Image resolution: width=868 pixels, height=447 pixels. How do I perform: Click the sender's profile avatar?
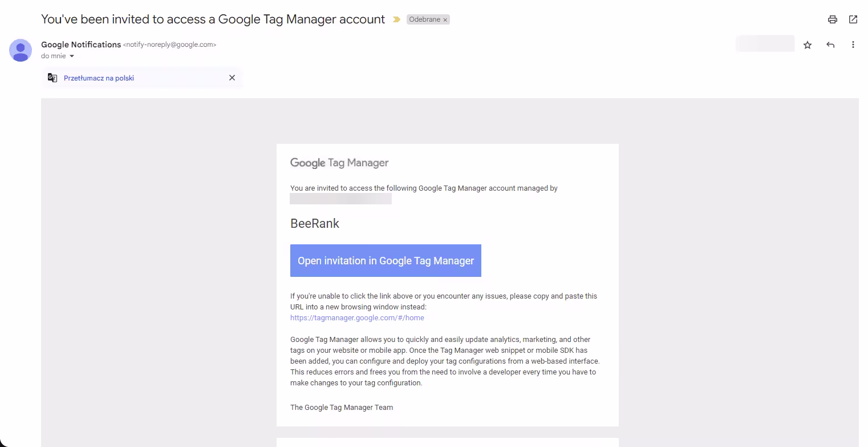coord(21,50)
